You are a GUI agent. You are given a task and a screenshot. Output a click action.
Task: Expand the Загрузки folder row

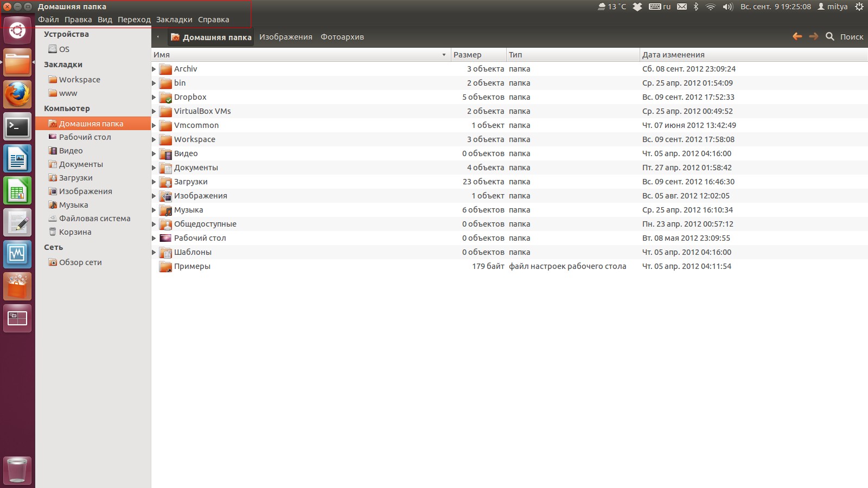154,182
